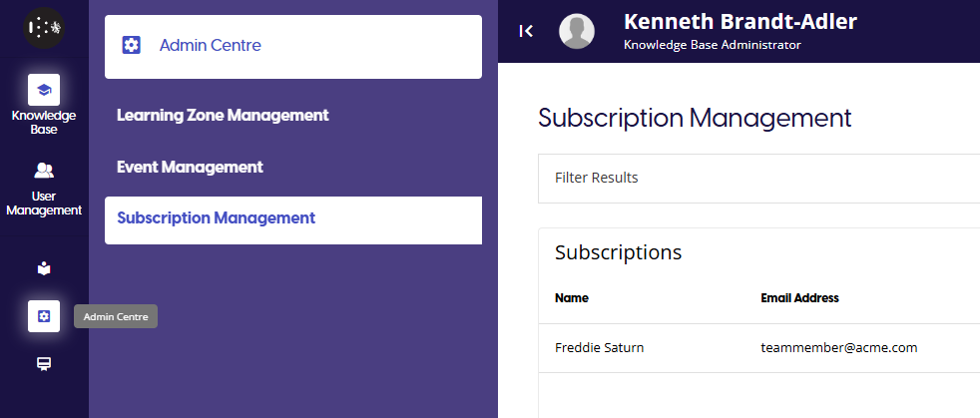Click the monitor icon at sidebar bottom
Image resolution: width=980 pixels, height=418 pixels.
44,364
